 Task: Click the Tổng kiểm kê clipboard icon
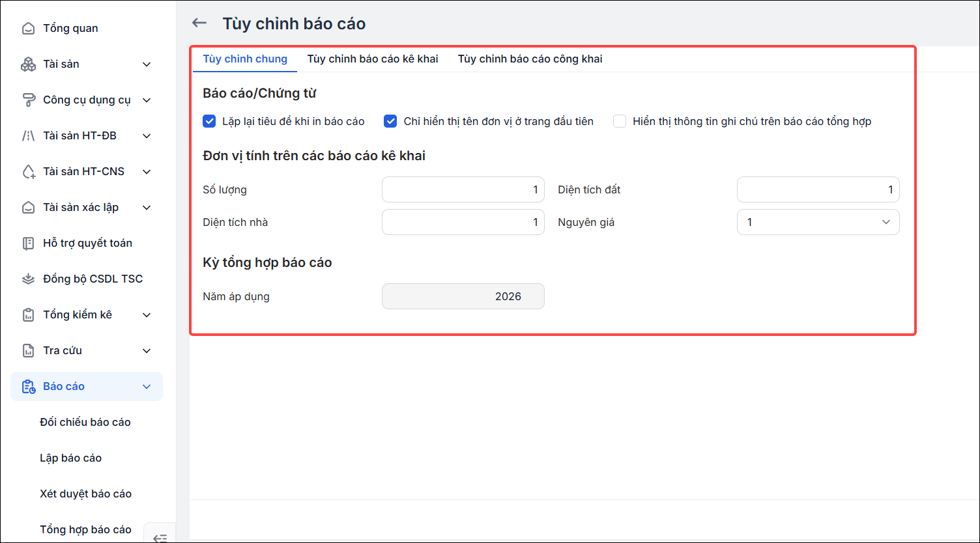coord(28,314)
